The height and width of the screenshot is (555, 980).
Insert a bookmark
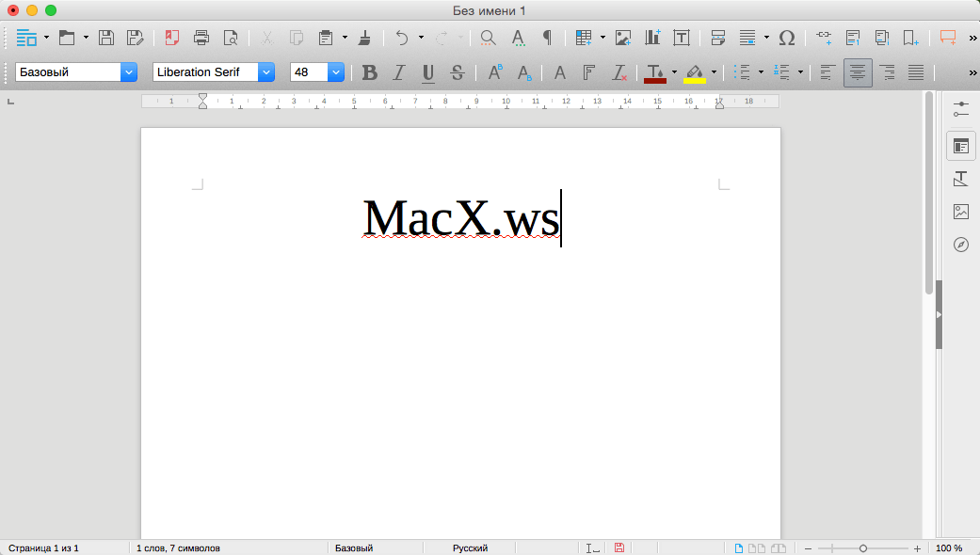point(910,38)
